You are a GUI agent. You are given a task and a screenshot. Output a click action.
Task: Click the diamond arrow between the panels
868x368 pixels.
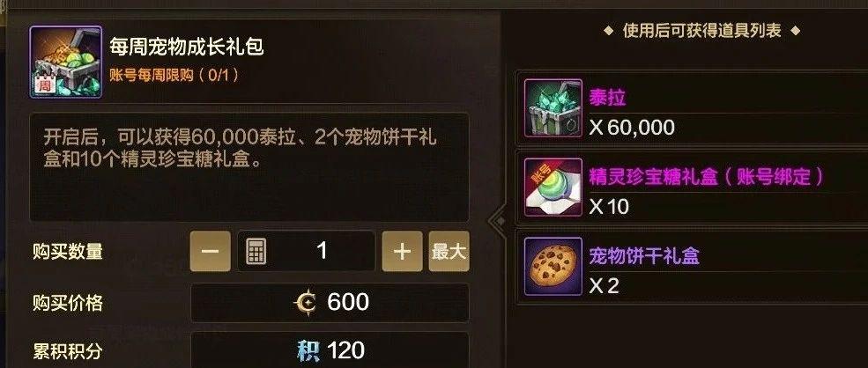tap(500, 221)
